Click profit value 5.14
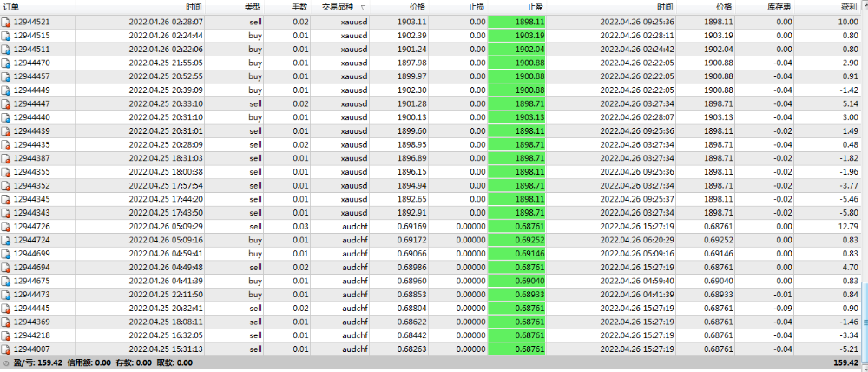The height and width of the screenshot is (372, 868). click(851, 104)
